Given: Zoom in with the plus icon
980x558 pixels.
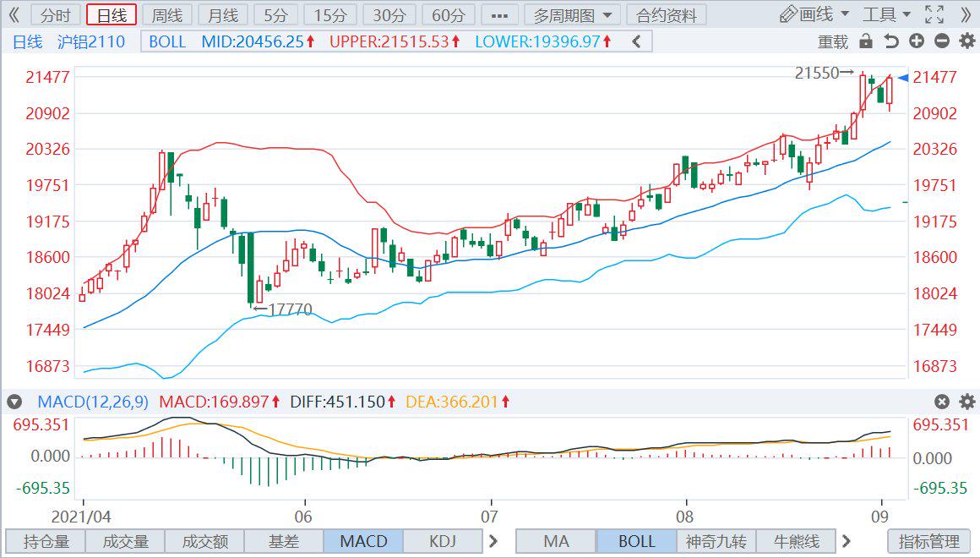Looking at the screenshot, I should coord(917,41).
